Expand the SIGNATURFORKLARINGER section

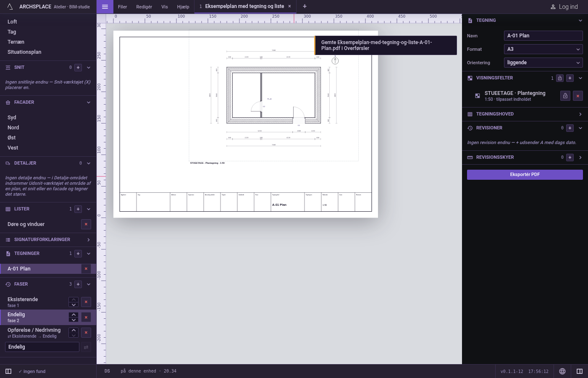click(89, 240)
